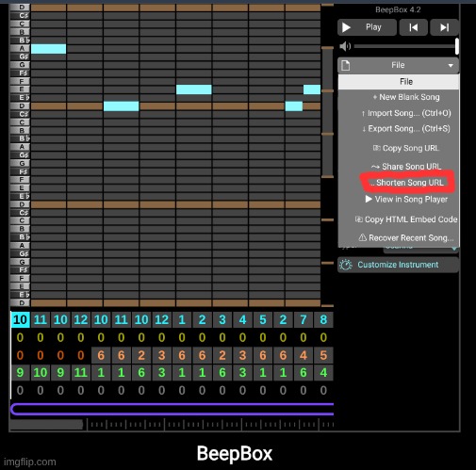Click the Customize Instrument dial icon
Image resolution: width=476 pixels, height=470 pixels.
tap(346, 265)
